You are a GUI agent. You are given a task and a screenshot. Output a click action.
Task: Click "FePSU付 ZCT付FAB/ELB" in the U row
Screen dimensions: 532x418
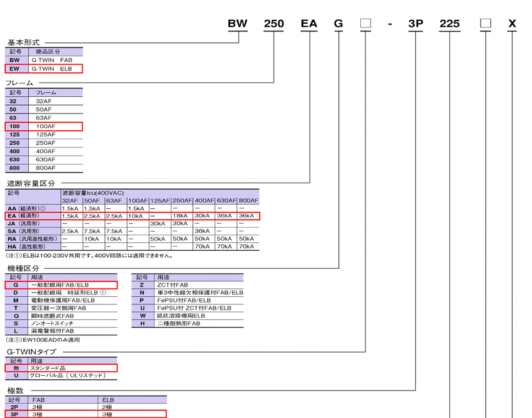tap(194, 308)
